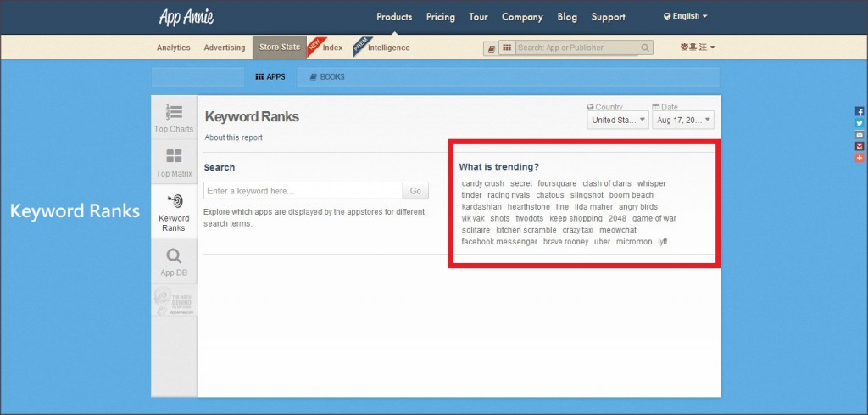
Task: Switch search to apps using apps icon
Action: (507, 48)
